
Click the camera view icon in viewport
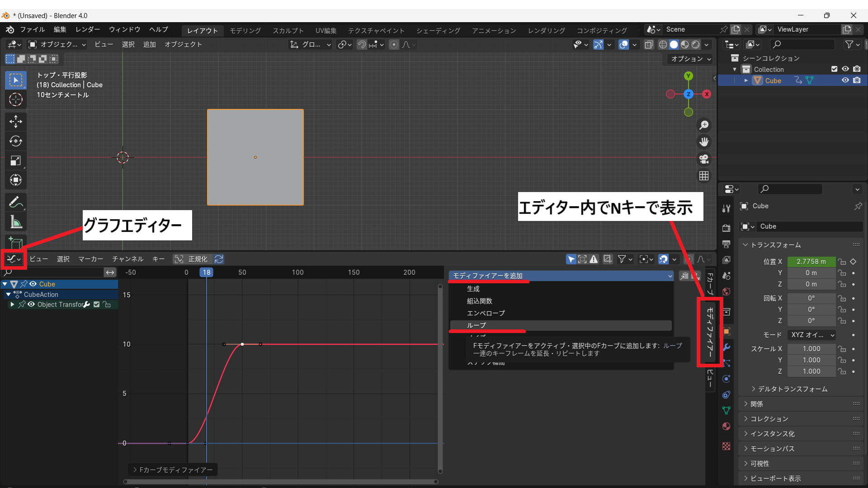(x=704, y=159)
